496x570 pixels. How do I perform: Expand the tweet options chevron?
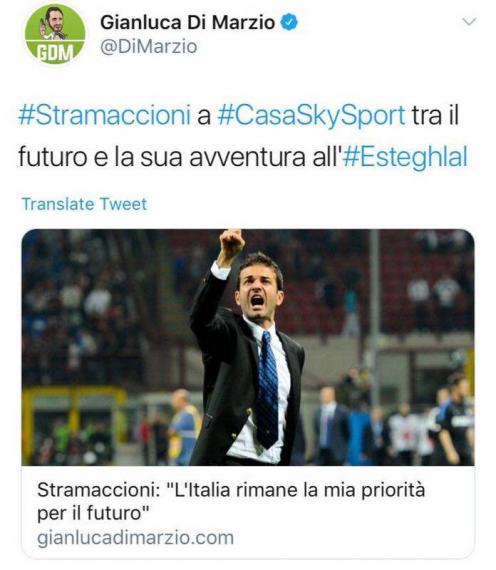(469, 22)
